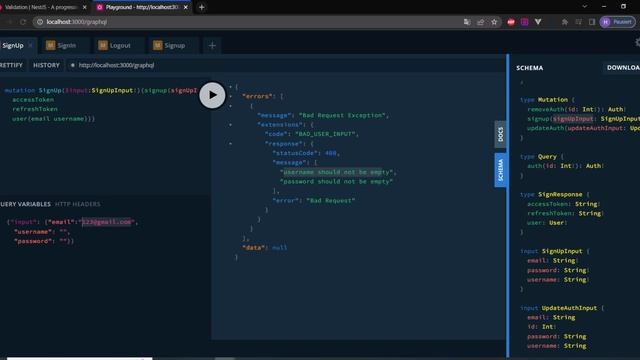Close the Validation NestJS browser tab
Image resolution: width=640 pixels, height=360 pixels.
coord(85,7)
